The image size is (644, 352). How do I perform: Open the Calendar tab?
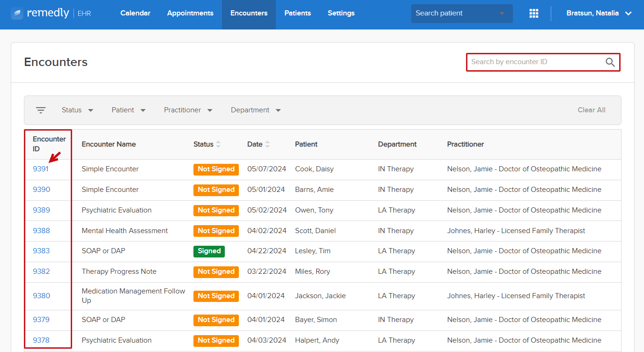coord(135,13)
